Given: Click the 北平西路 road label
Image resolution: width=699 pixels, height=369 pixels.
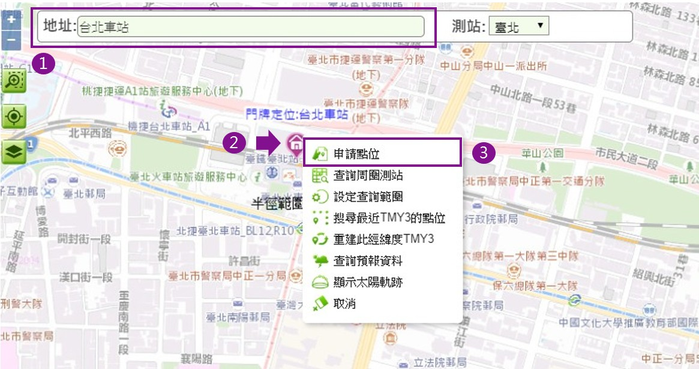Looking at the screenshot, I should pyautogui.click(x=90, y=133).
